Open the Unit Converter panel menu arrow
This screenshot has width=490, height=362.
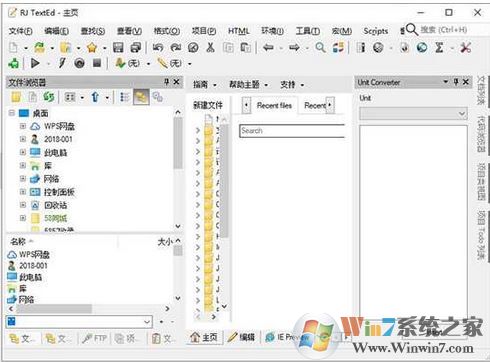point(446,82)
